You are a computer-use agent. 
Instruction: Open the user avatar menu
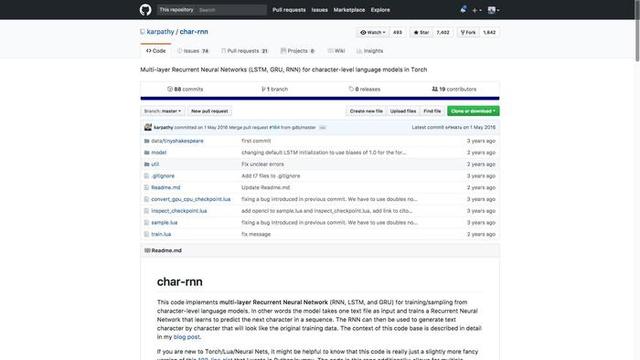tap(493, 10)
